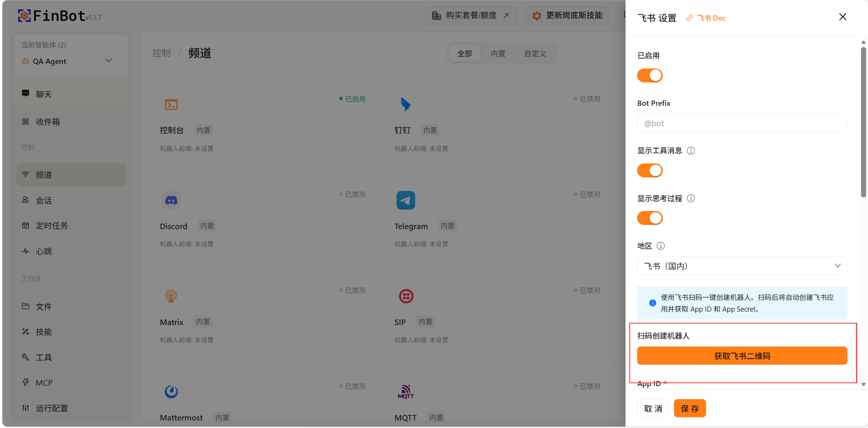Open the 地区 region dropdown 飞书（国内）
Viewport: 868px width, 428px height.
point(742,266)
